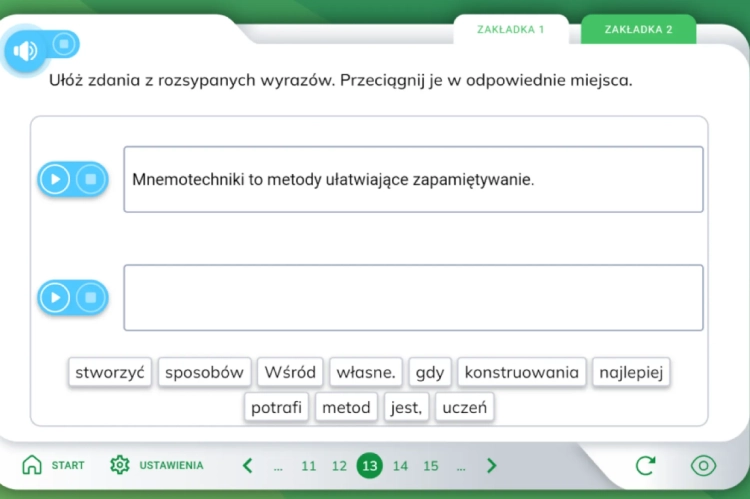Choose the word tile 'konstruowania'
Screen dimensions: 750x499
pyautogui.click(x=521, y=372)
